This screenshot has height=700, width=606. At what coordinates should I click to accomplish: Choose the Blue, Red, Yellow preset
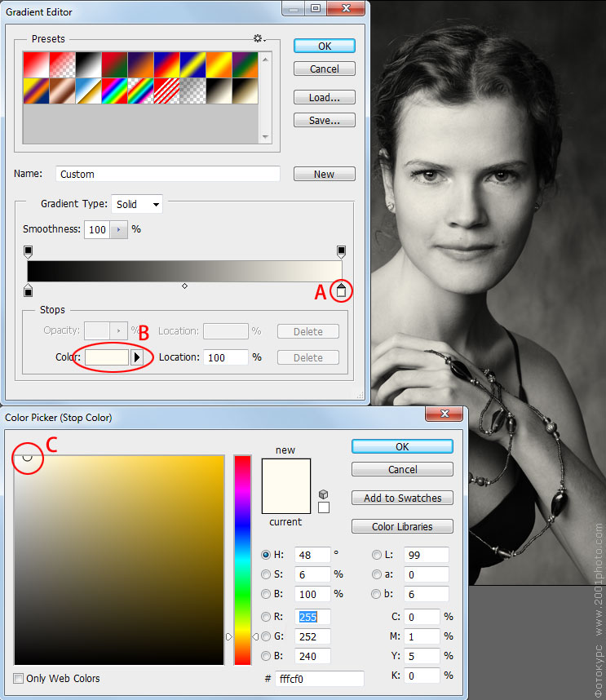tap(167, 64)
